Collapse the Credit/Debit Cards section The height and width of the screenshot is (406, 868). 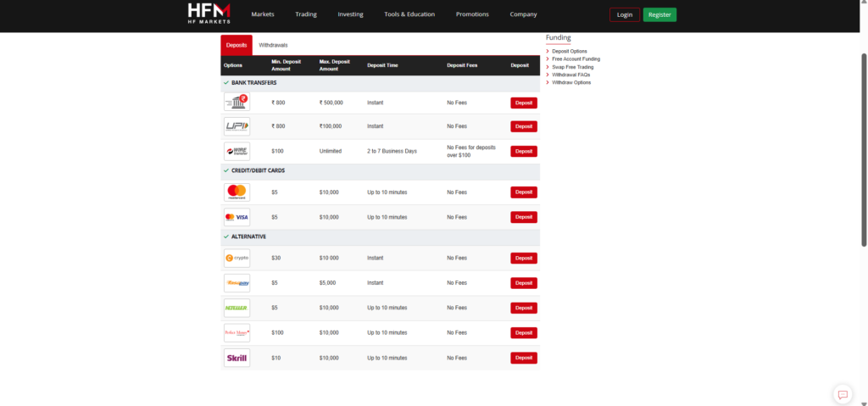258,170
